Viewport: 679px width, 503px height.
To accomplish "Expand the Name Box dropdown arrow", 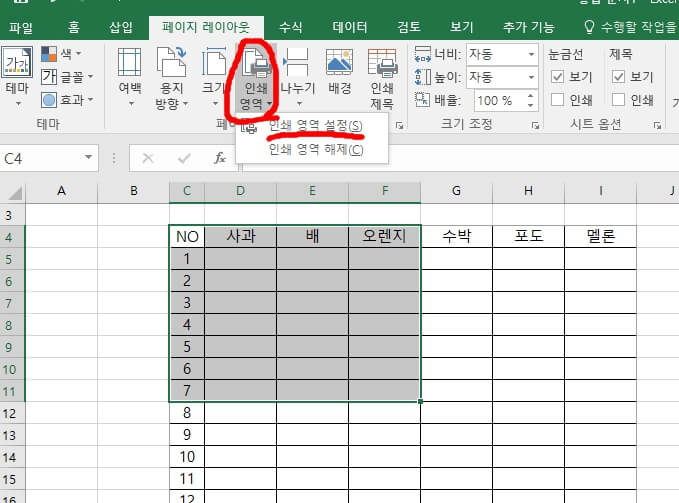I will 88,157.
